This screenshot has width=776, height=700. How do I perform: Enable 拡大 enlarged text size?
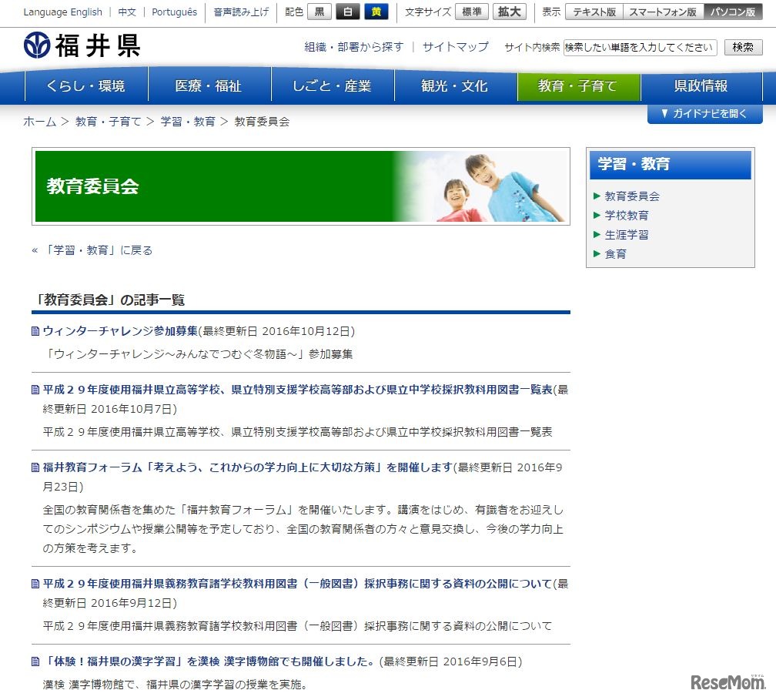(x=509, y=12)
